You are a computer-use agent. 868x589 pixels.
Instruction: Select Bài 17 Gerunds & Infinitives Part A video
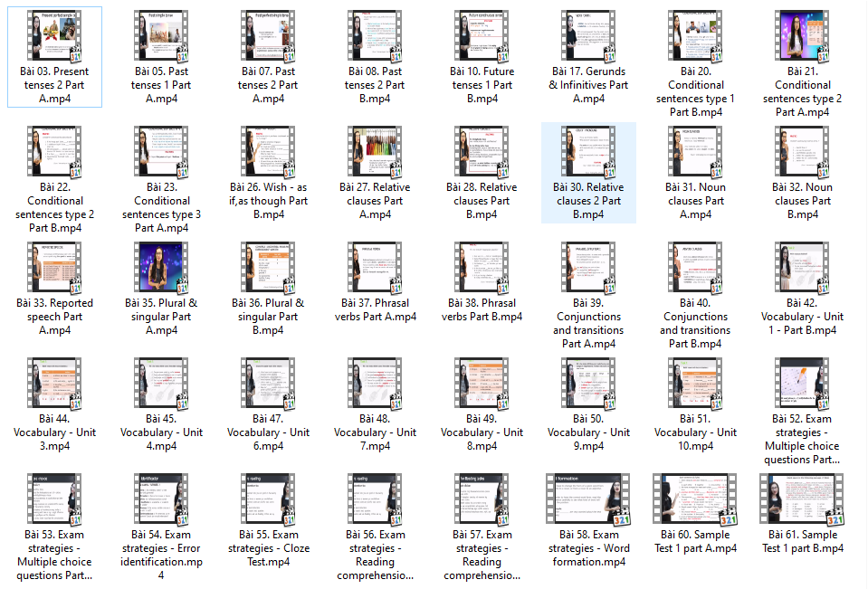[588, 36]
